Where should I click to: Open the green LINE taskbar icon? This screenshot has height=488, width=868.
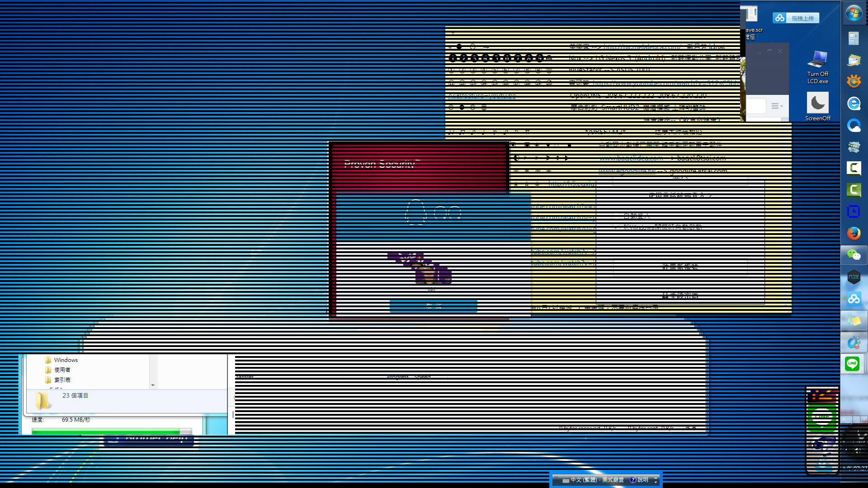[853, 363]
